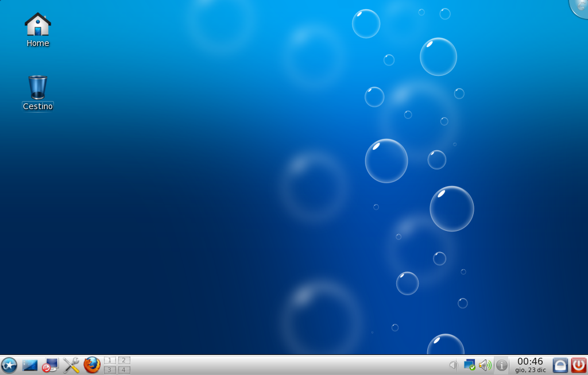Launch the network connection monitor icon
Viewport: 588px width, 375px height.
pyautogui.click(x=51, y=365)
